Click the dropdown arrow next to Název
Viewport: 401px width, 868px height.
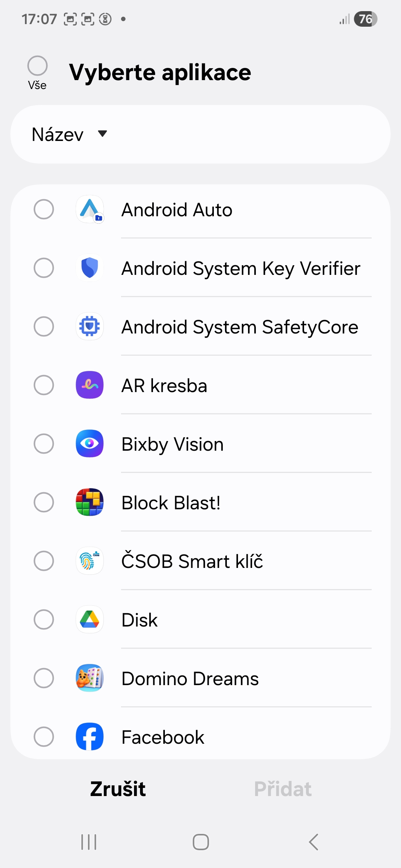click(x=102, y=134)
